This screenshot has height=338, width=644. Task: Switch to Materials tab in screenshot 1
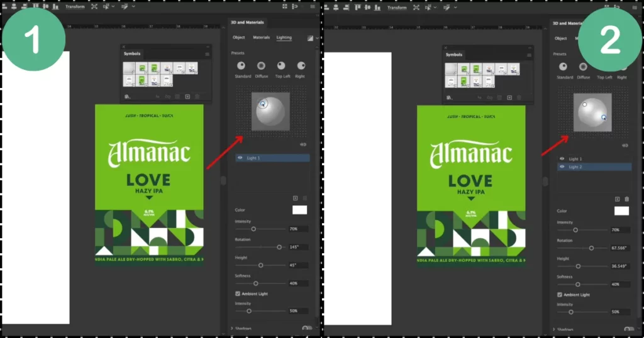click(x=261, y=37)
